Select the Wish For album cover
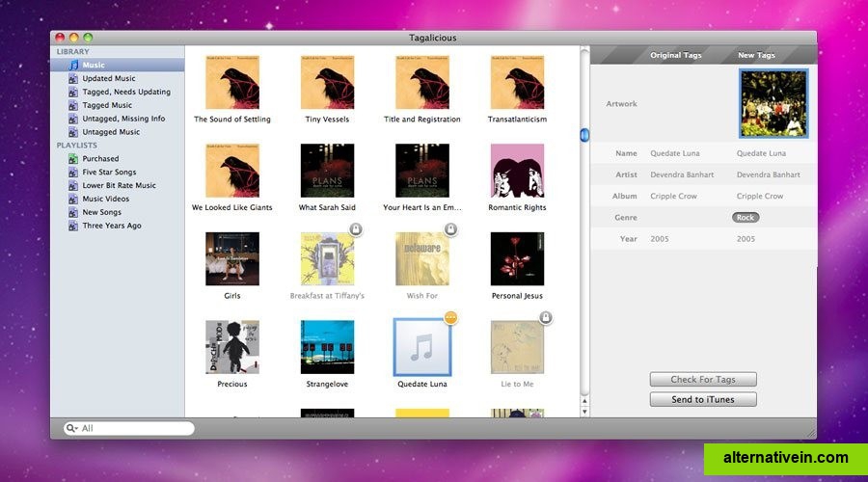This screenshot has width=868, height=482. point(422,259)
